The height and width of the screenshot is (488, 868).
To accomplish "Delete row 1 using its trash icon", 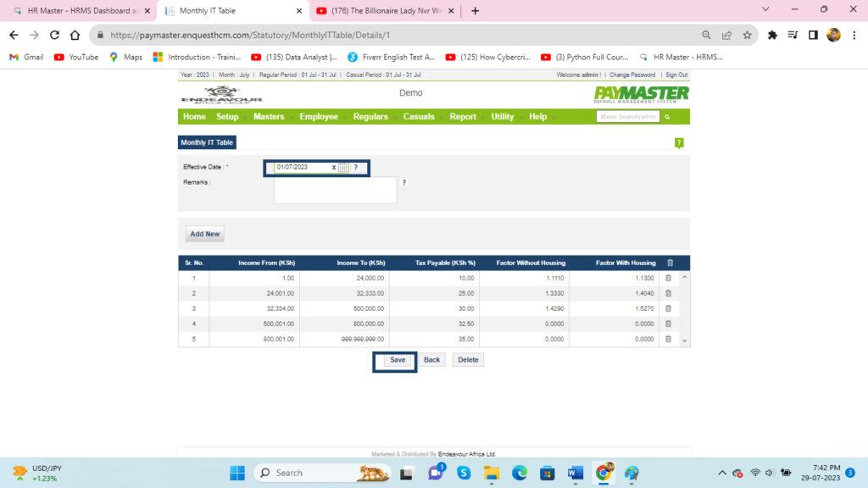I will pyautogui.click(x=667, y=278).
